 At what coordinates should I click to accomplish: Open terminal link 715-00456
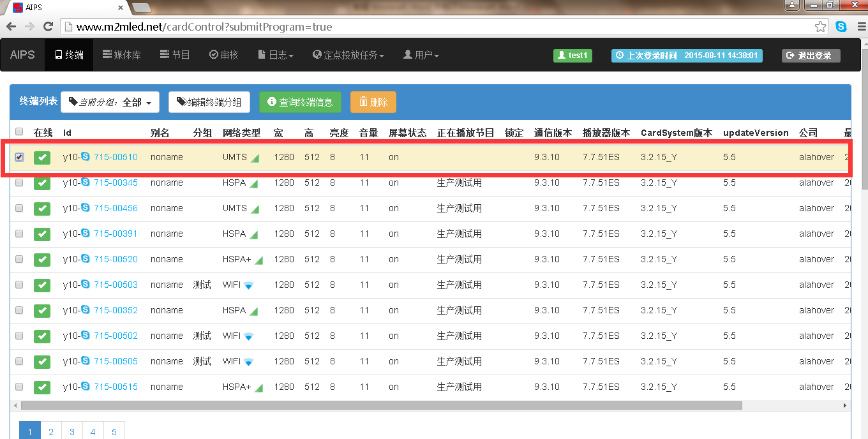pos(116,208)
